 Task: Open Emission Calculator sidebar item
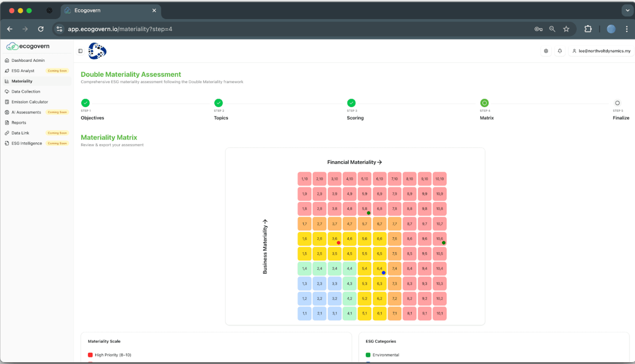37,102
